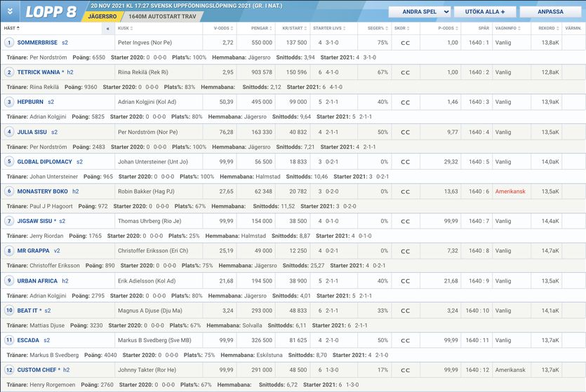The height and width of the screenshot is (392, 586).
Task: Open the Andra Spel dropdown
Action: pyautogui.click(x=420, y=12)
